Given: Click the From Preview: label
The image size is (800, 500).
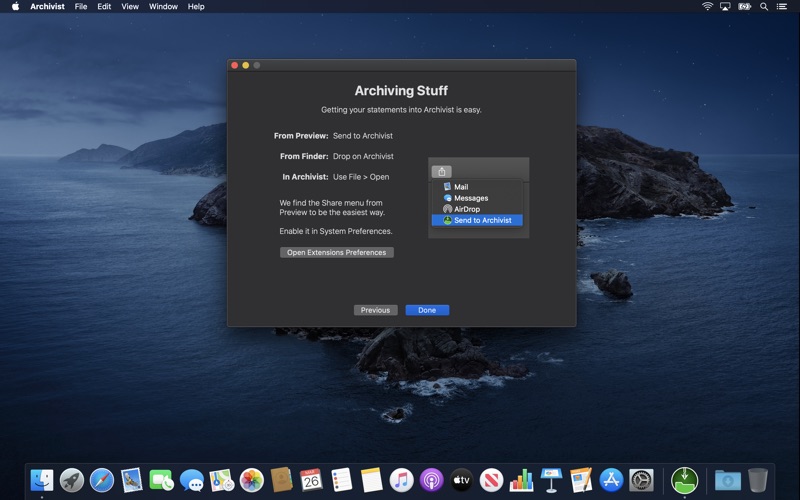Looking at the screenshot, I should tap(301, 136).
